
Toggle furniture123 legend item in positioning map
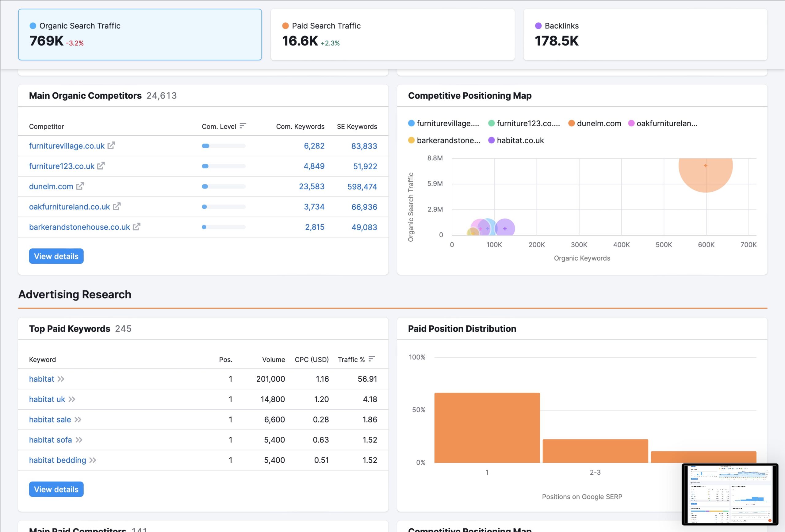click(x=524, y=123)
